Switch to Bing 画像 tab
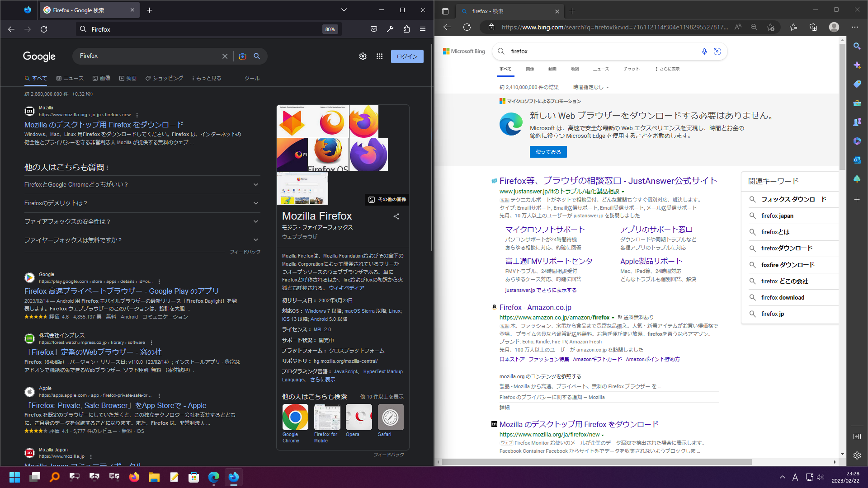The width and height of the screenshot is (868, 488). [x=530, y=69]
